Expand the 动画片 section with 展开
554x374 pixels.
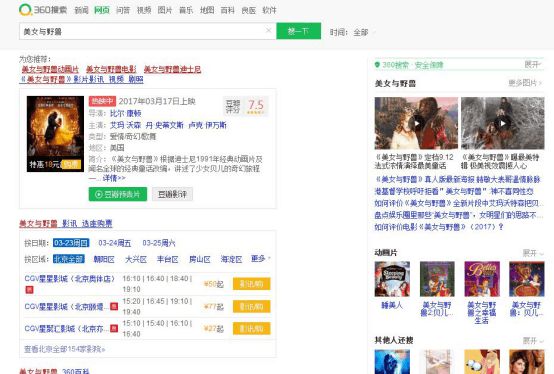tap(533, 253)
